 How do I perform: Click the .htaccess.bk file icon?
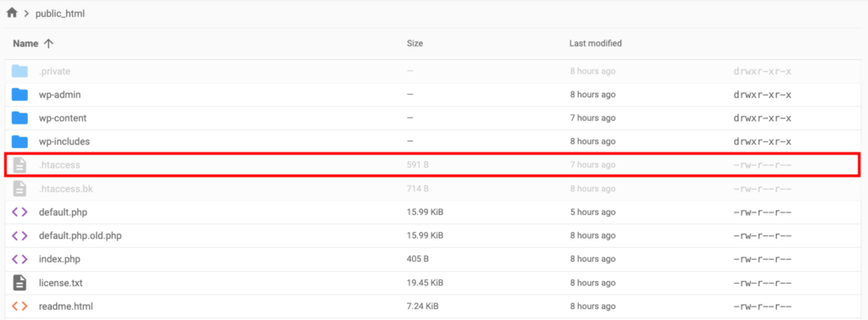click(20, 189)
